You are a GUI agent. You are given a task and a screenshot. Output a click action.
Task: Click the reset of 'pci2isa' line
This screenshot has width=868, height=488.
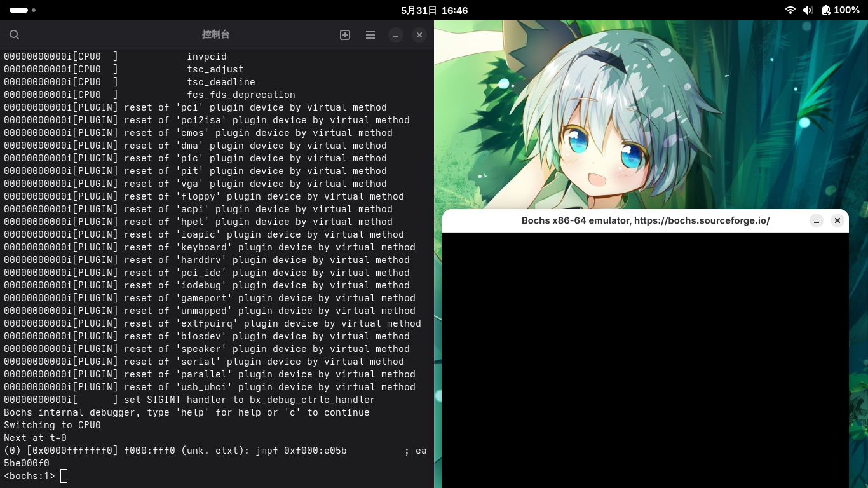[x=207, y=120]
